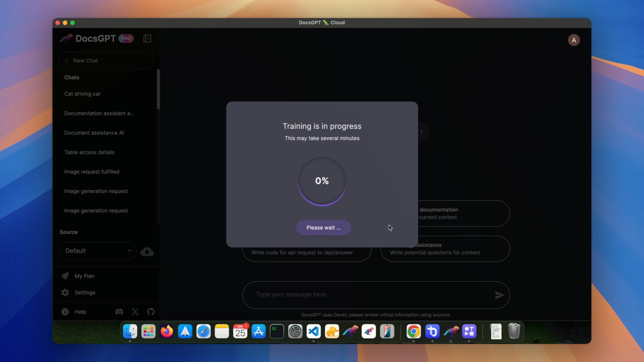Click the Source section label
The width and height of the screenshot is (644, 362).
coord(69,232)
